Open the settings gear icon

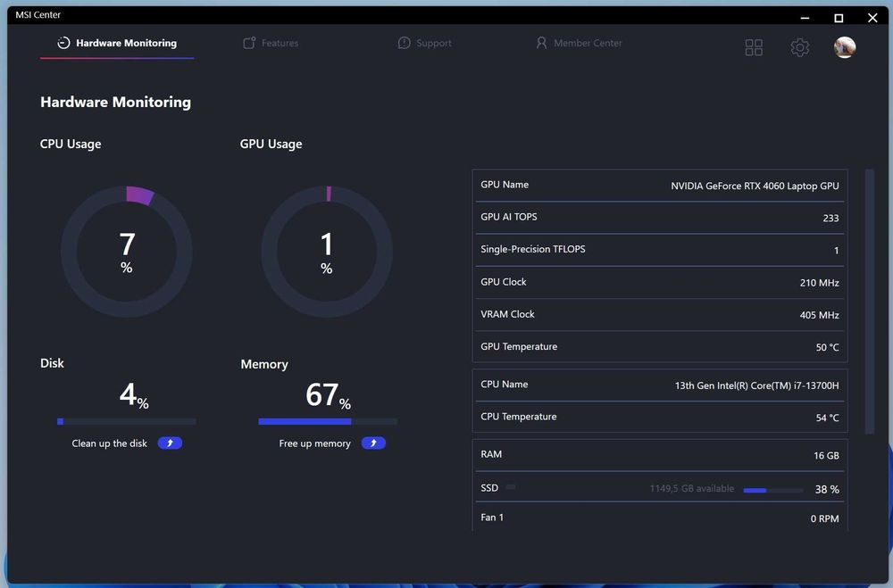799,47
